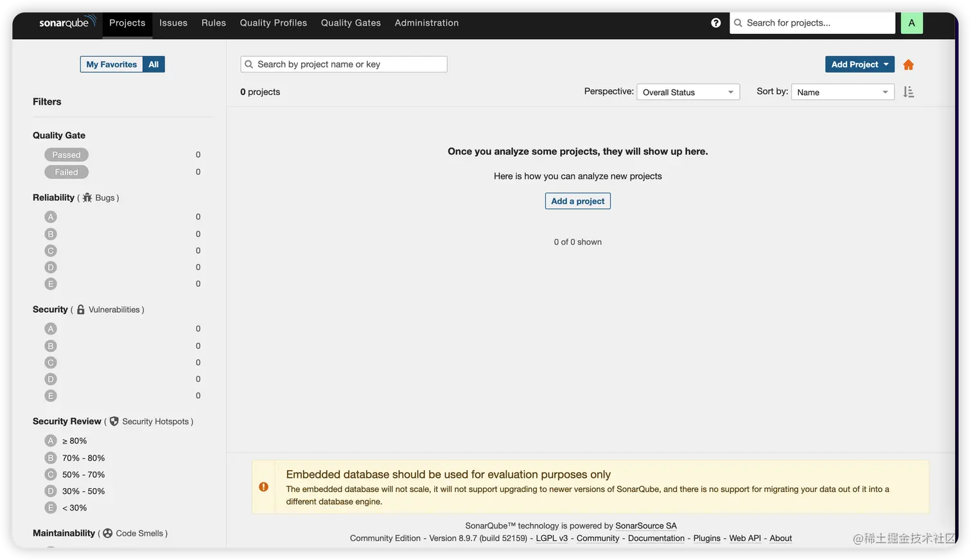Click the sort order icon next to Sort by
Viewport: 971px width, 560px height.
(x=908, y=92)
